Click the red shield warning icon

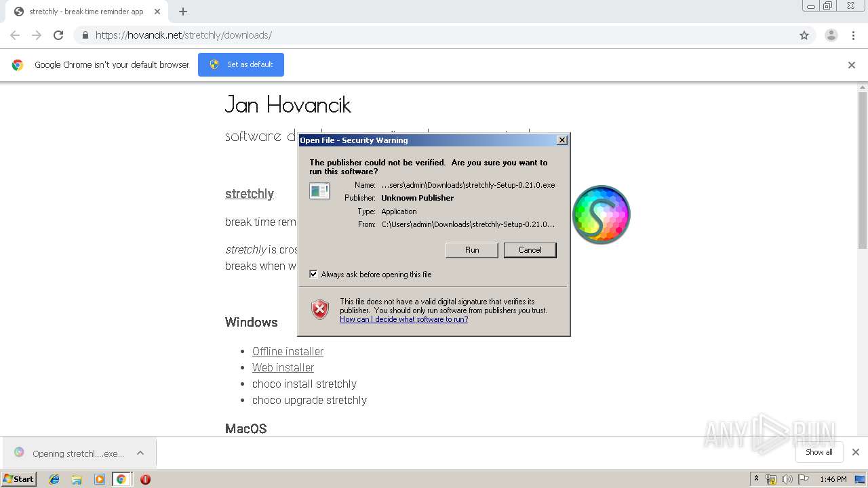click(x=320, y=310)
